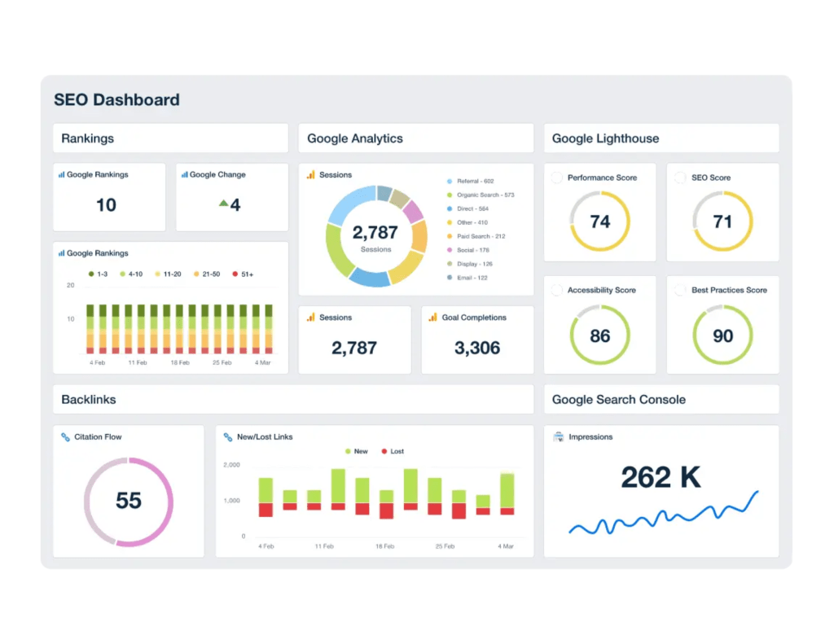
Task: Click the Lighthouse icon beside Accessibility Score
Action: [557, 290]
